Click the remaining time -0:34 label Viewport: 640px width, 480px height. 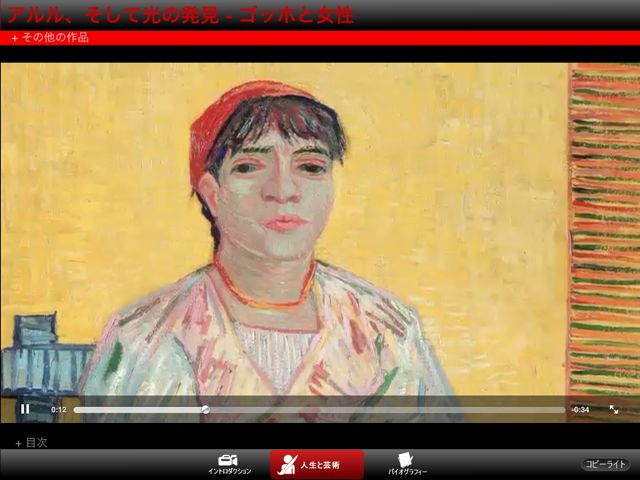pyautogui.click(x=580, y=409)
